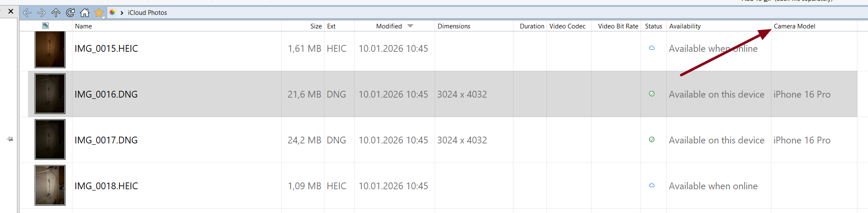Toggle the Modified column sort arrow

(x=410, y=26)
